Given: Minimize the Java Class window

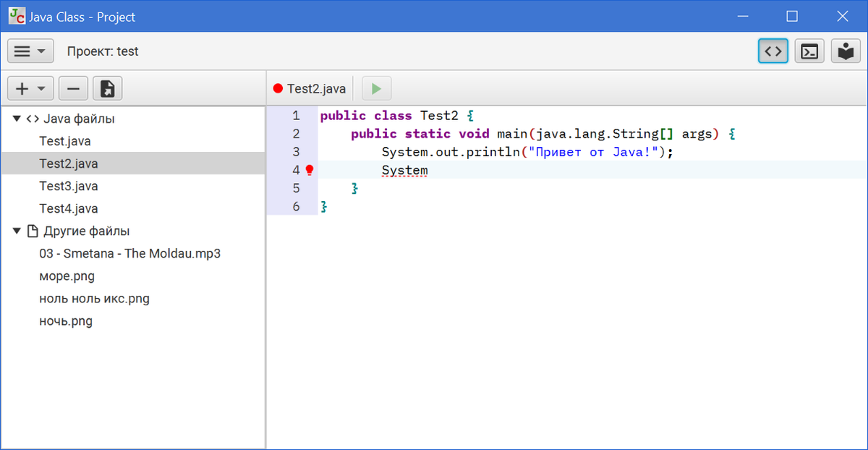Looking at the screenshot, I should coord(743,16).
